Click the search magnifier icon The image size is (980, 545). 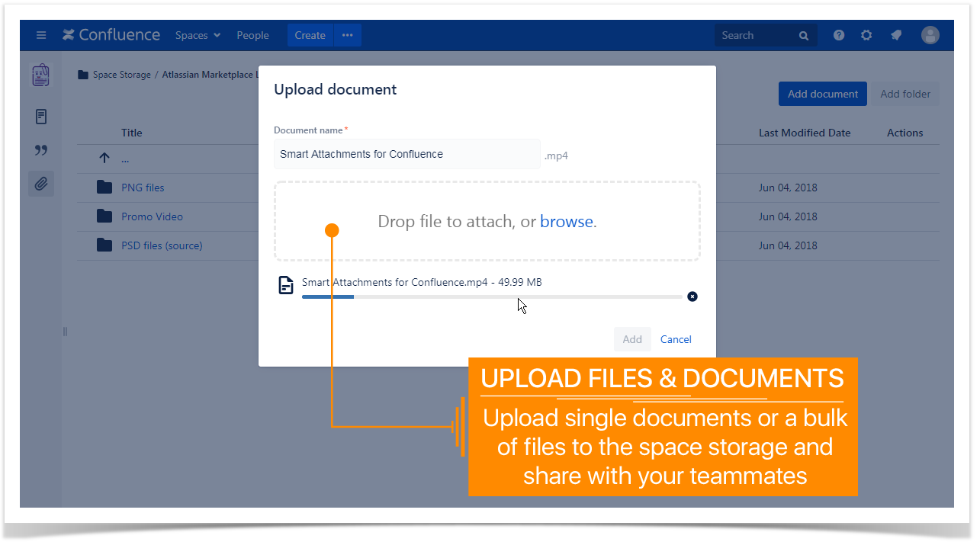point(804,36)
